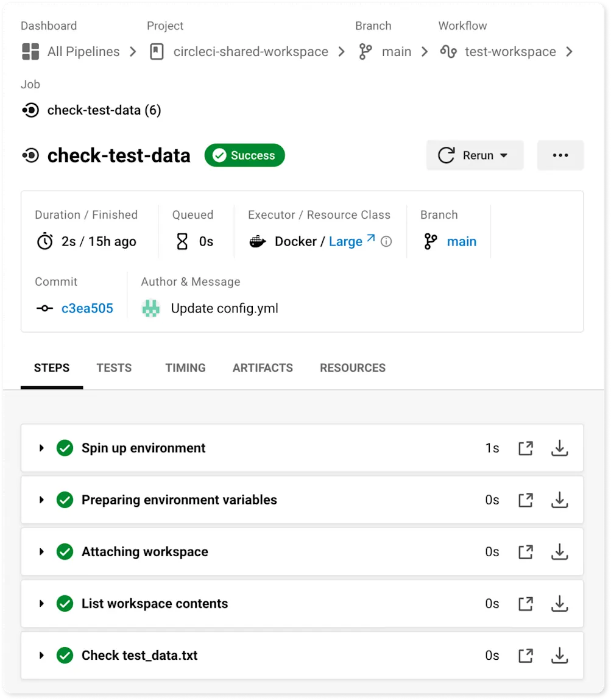Click the info icon next to Large
This screenshot has height=700, width=611.
click(x=386, y=242)
